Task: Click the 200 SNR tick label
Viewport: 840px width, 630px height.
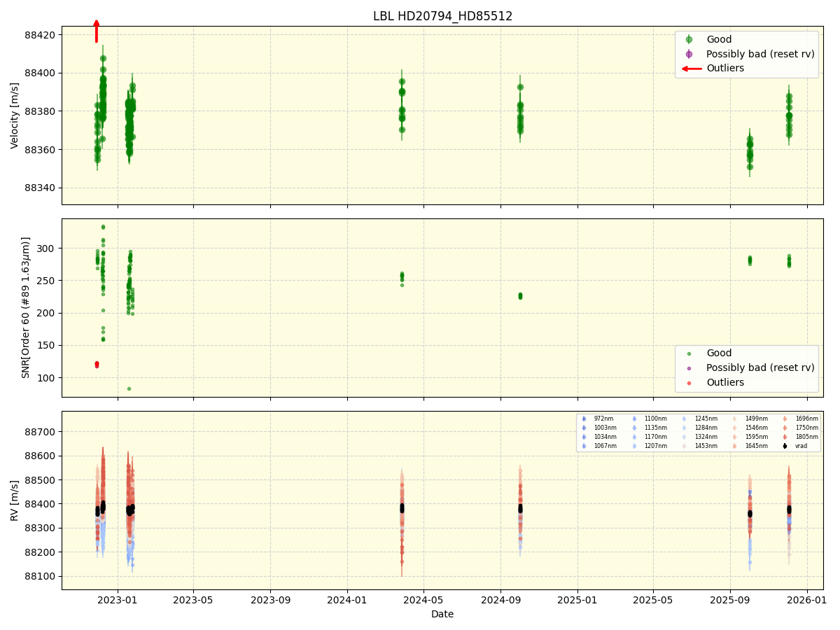Action: (47, 313)
